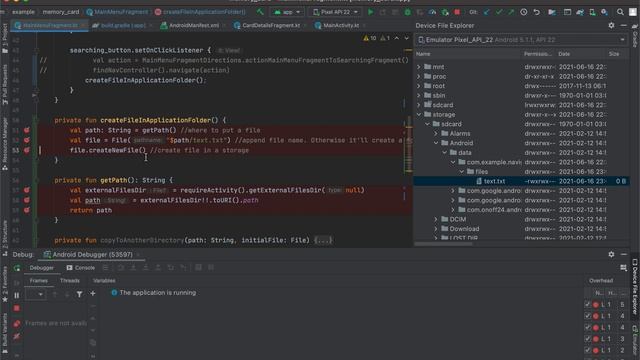Expand the 'Download' folder
This screenshot has height=360, width=640.
tap(436, 229)
